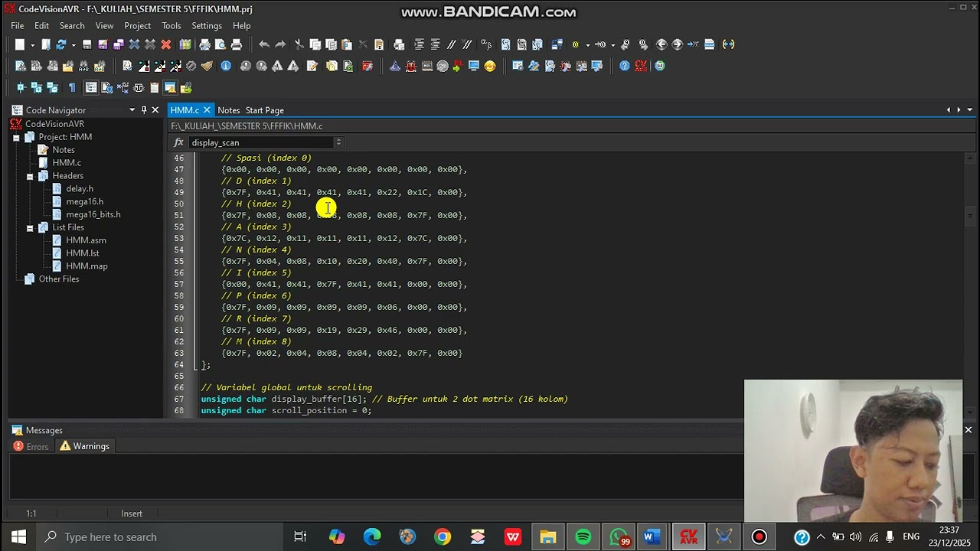Select delay.h in the Headers tree
The height and width of the screenshot is (551, 980).
tap(80, 188)
